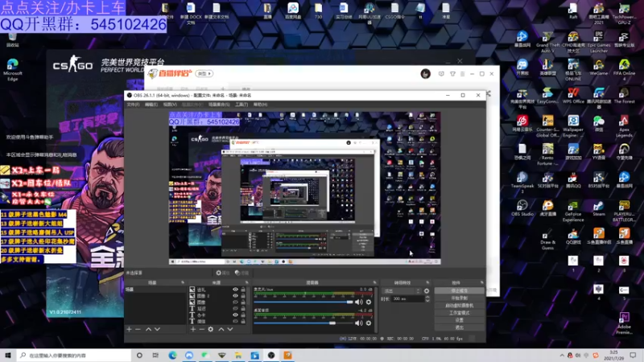
Task: Mute the 桌面音频 desktop audio channel
Action: [358, 323]
